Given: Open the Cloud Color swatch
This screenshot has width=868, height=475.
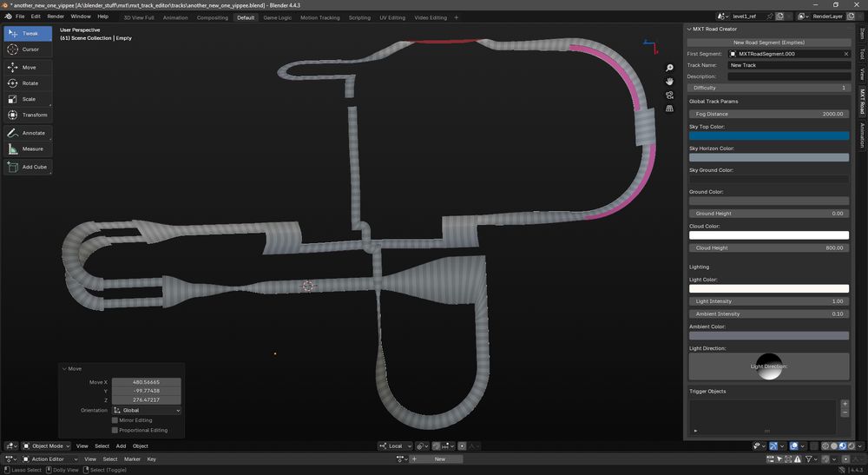Looking at the screenshot, I should [769, 235].
